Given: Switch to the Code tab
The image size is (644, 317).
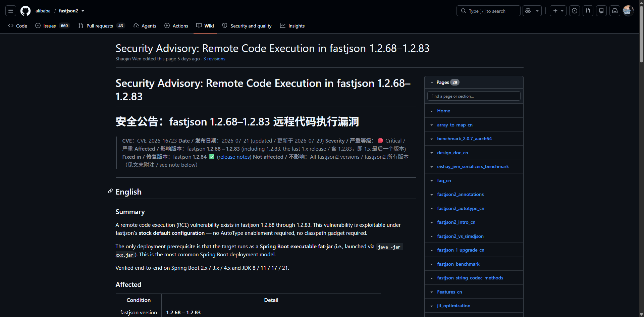Looking at the screenshot, I should point(17,26).
